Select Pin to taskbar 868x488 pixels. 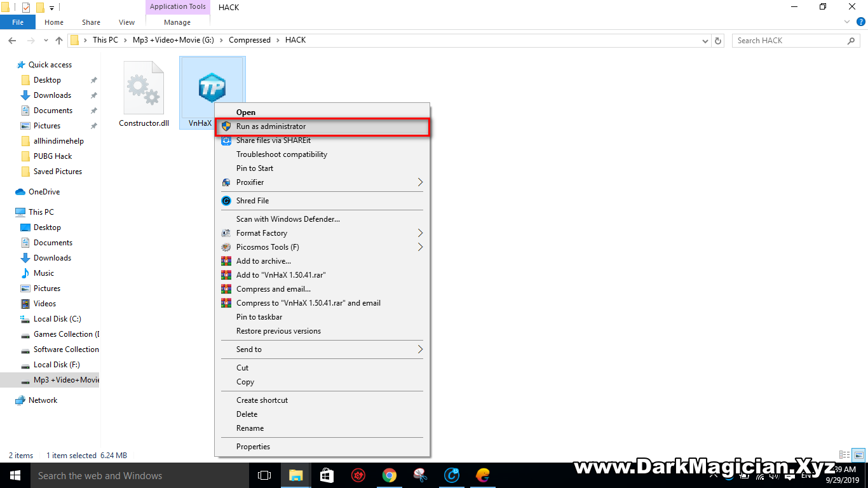tap(322, 317)
